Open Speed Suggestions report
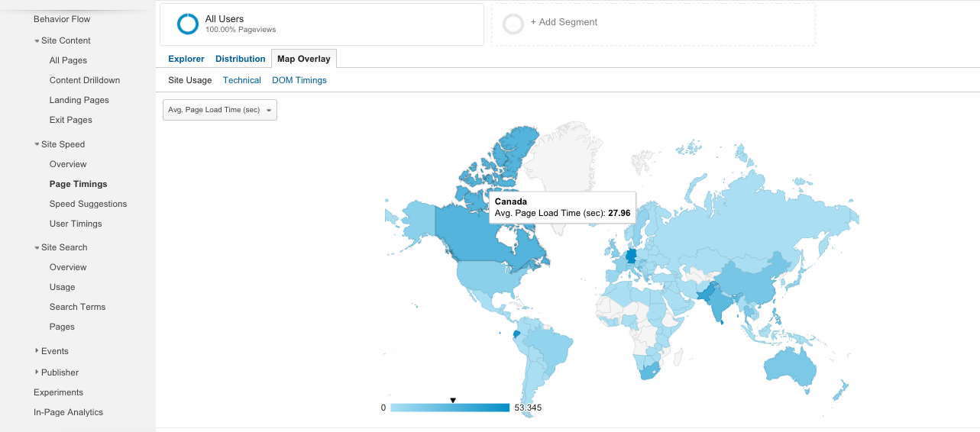980x432 pixels. (x=89, y=204)
